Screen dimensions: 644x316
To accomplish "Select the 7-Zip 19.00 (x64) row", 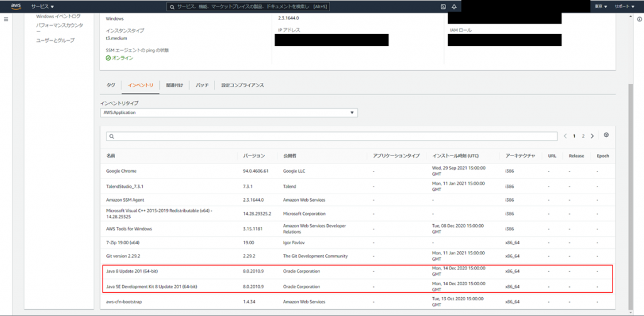I will (357, 242).
